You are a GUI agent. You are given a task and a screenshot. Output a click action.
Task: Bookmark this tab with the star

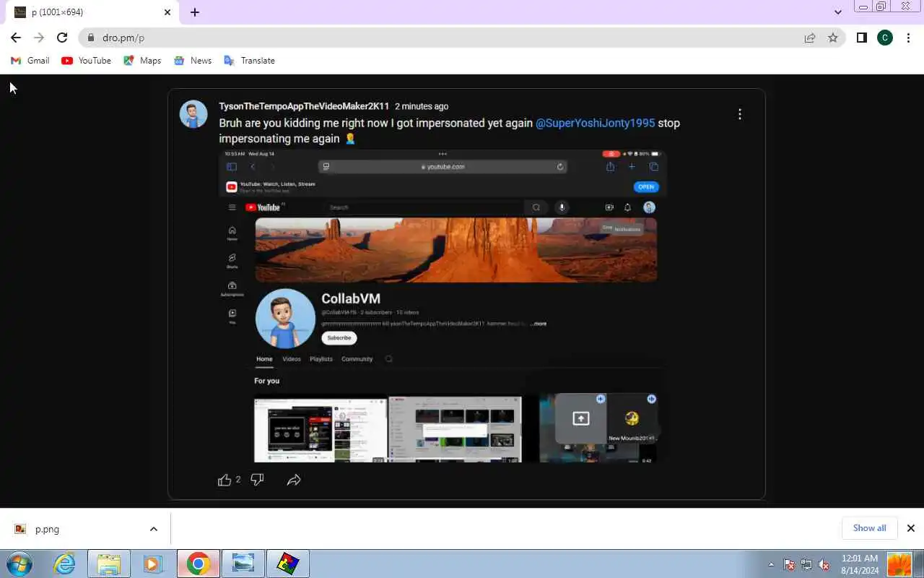(833, 38)
